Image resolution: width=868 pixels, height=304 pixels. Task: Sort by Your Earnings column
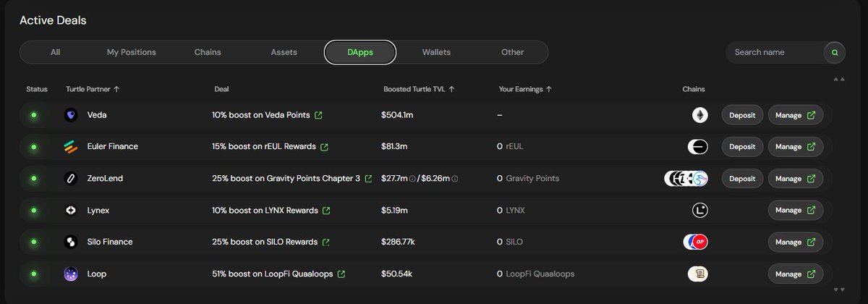[x=525, y=89]
